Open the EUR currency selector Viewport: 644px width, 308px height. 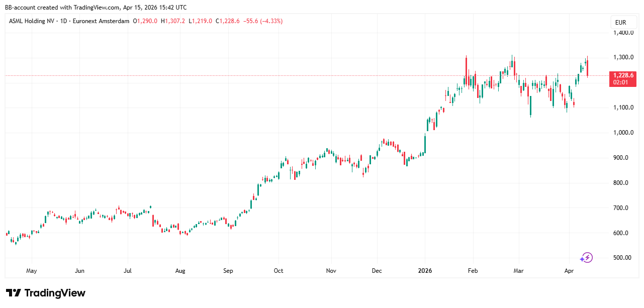pyautogui.click(x=620, y=22)
